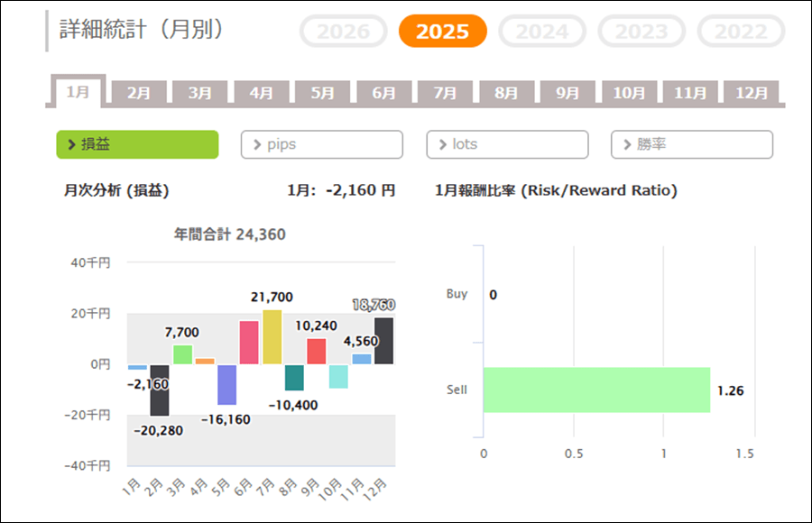The image size is (812, 523).
Task: Open the 2022 yearly statistics
Action: [x=741, y=32]
